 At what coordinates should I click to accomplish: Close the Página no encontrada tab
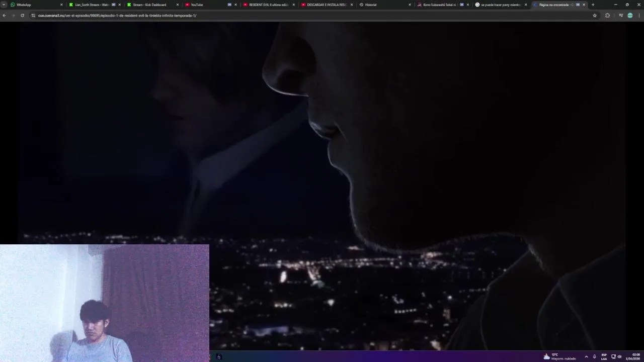coord(584,5)
